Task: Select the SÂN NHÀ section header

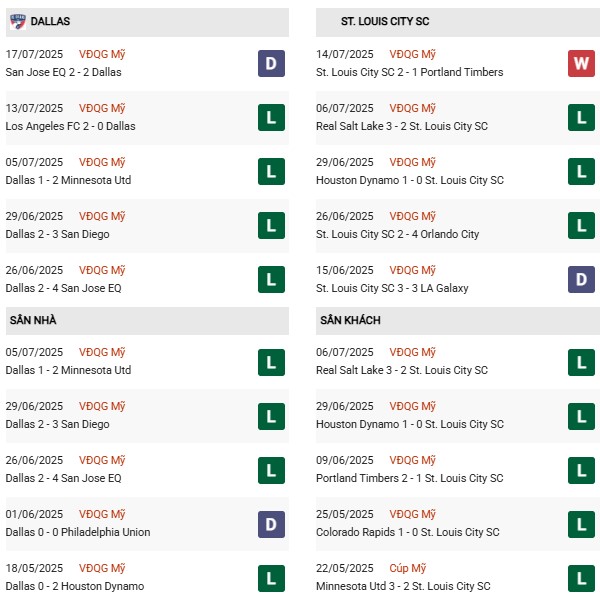Action: point(33,320)
